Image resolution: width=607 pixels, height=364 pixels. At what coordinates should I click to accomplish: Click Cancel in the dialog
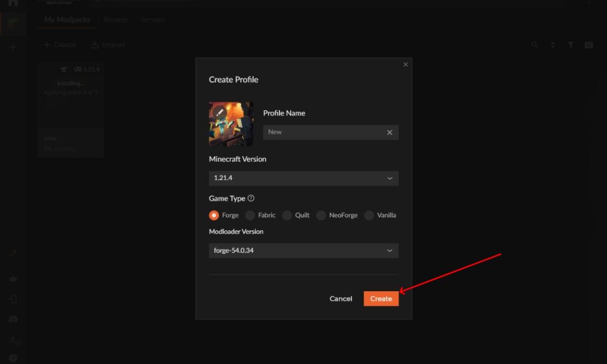click(340, 299)
